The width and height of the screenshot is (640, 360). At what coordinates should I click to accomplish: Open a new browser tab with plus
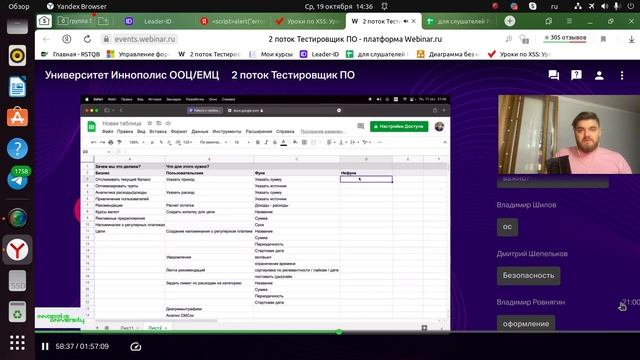tap(509, 21)
